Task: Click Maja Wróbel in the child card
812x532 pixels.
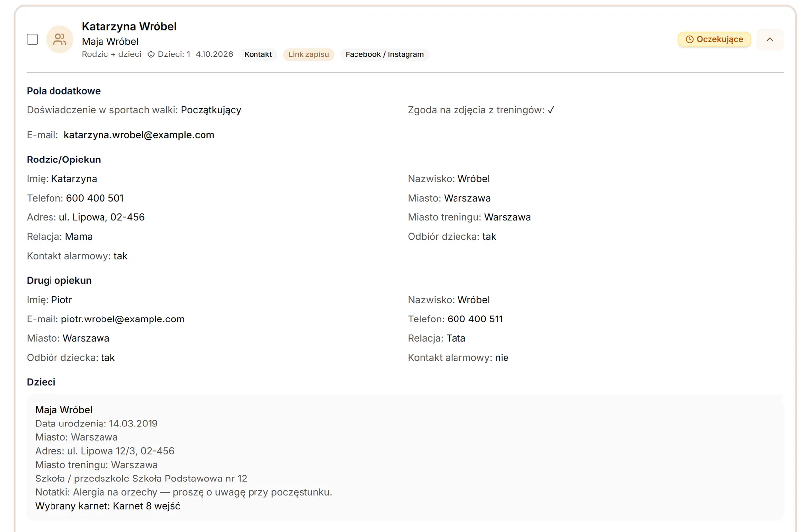Action: click(64, 410)
